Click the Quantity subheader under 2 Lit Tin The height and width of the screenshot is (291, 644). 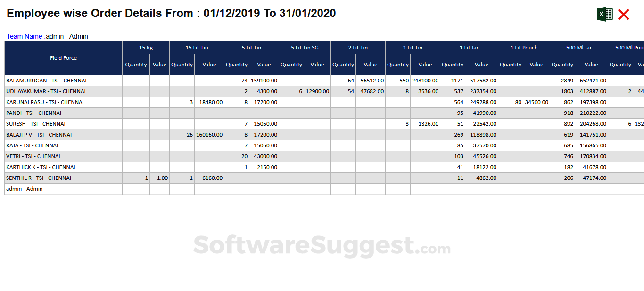click(x=343, y=65)
